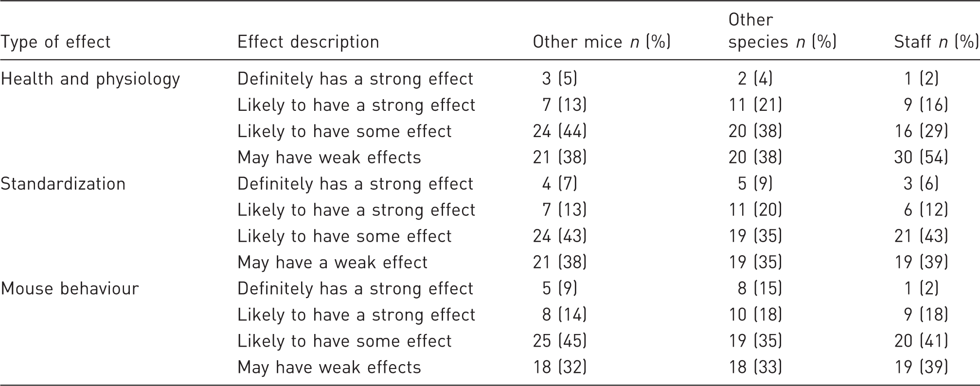Click the '18 (32)' other mice cell
The image size is (980, 386).
(x=560, y=368)
